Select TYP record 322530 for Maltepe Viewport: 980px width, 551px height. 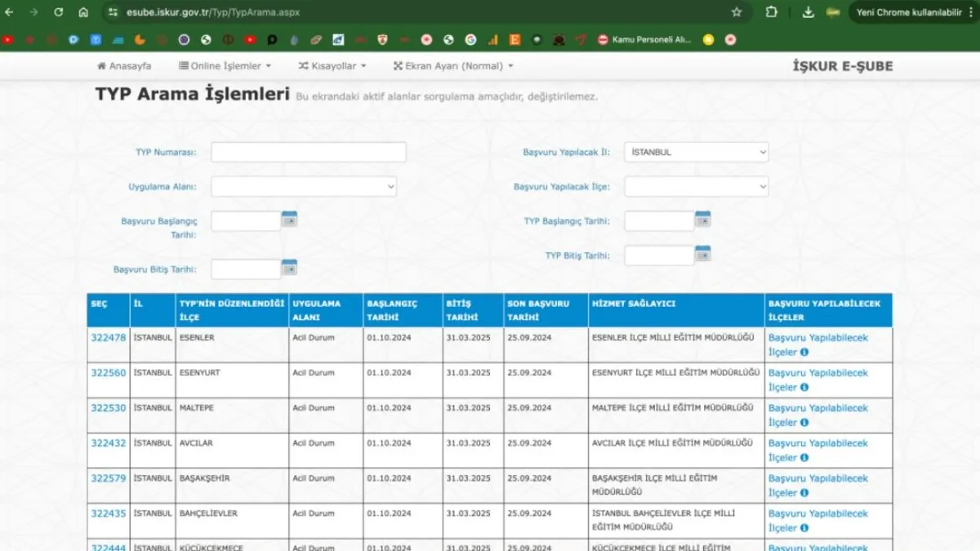click(x=109, y=408)
